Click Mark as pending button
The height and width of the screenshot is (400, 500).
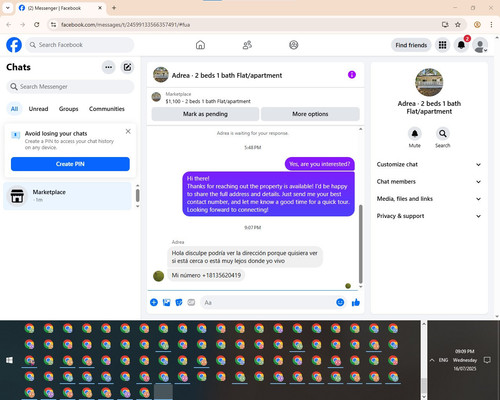pyautogui.click(x=205, y=114)
